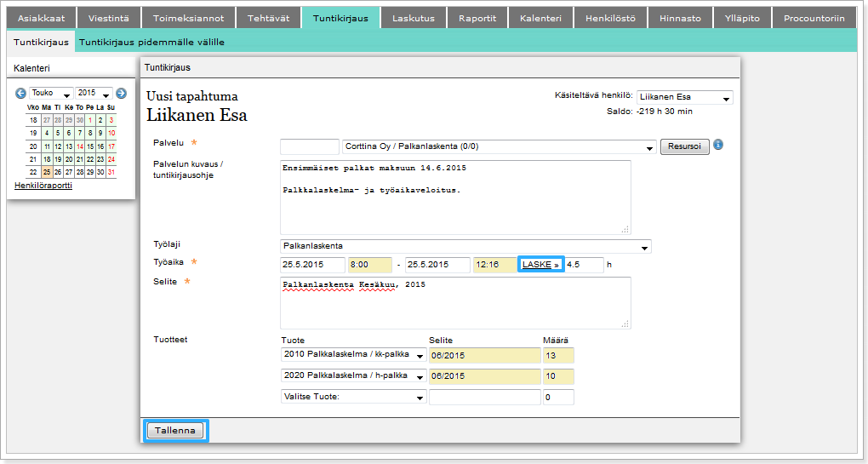
Task: Open the Toimeksiannot tab
Action: [x=189, y=18]
